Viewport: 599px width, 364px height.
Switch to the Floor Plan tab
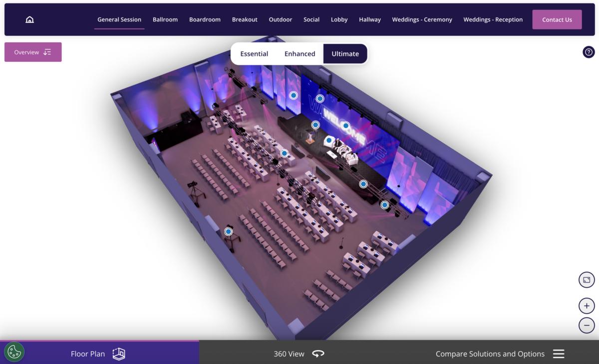click(98, 354)
